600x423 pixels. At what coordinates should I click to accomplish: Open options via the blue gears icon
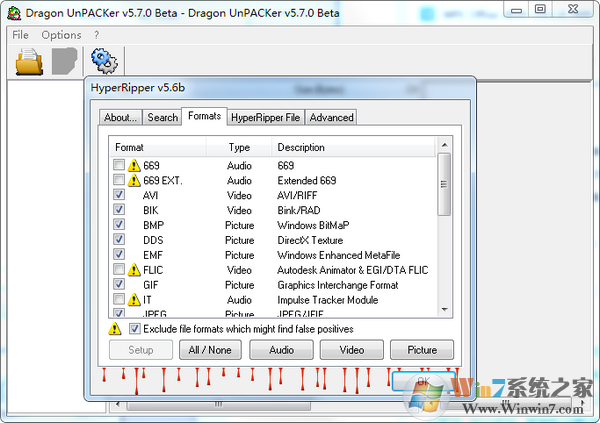point(104,60)
